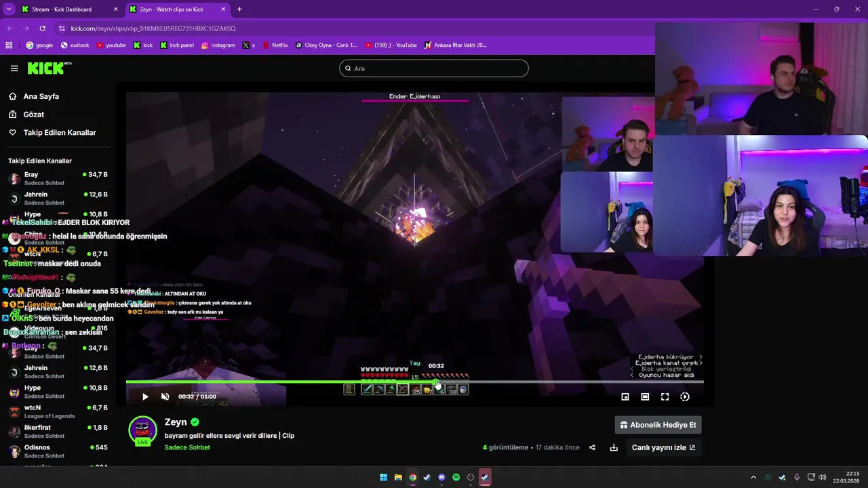Open the Kick hamburger sidebar menu

point(14,68)
